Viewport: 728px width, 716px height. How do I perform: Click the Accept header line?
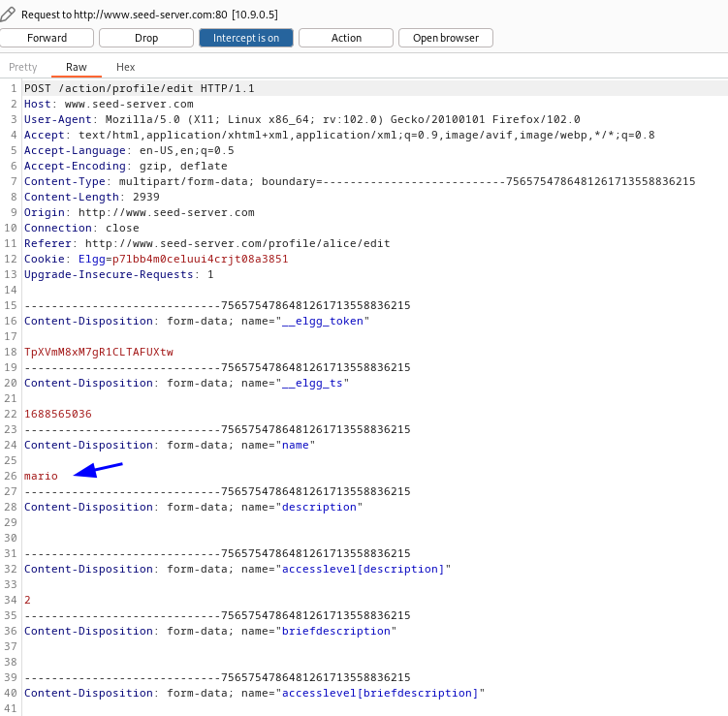(339, 135)
